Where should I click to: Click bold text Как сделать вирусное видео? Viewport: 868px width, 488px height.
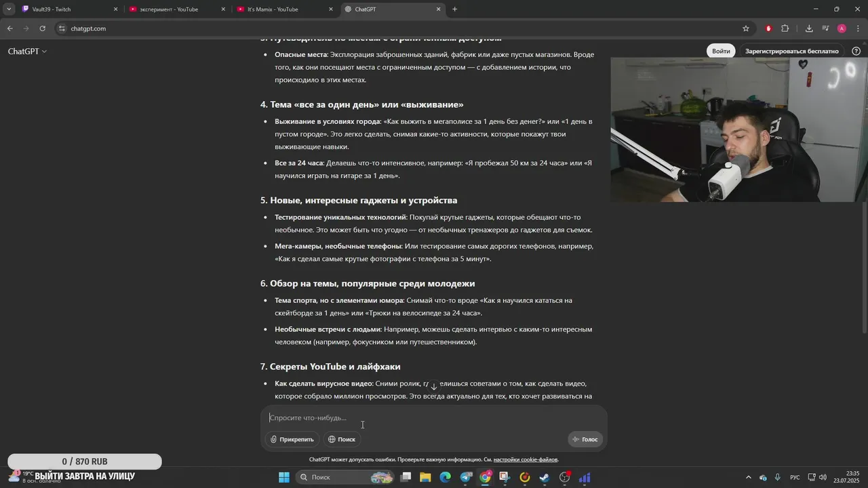pos(323,384)
